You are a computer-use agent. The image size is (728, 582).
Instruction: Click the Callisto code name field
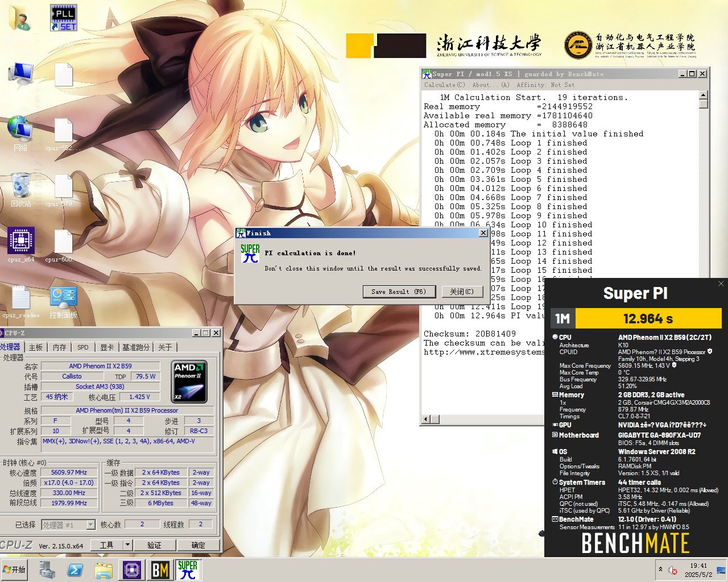[72, 376]
